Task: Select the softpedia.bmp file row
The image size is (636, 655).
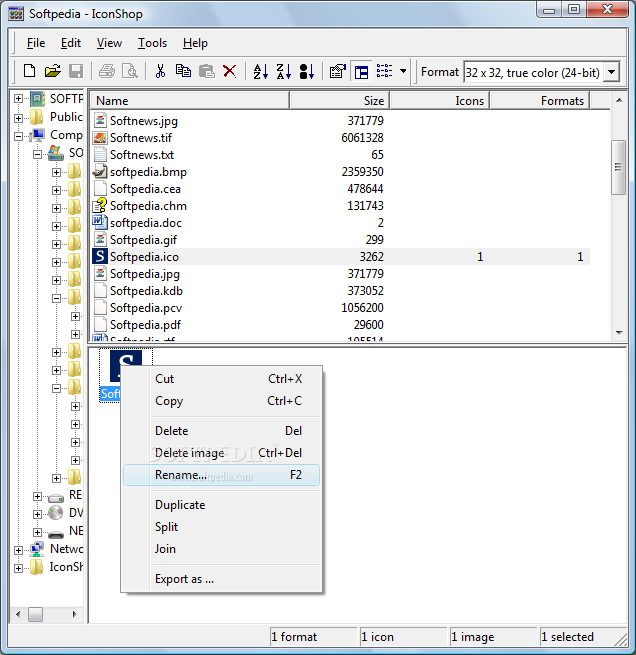Action: pyautogui.click(x=340, y=172)
